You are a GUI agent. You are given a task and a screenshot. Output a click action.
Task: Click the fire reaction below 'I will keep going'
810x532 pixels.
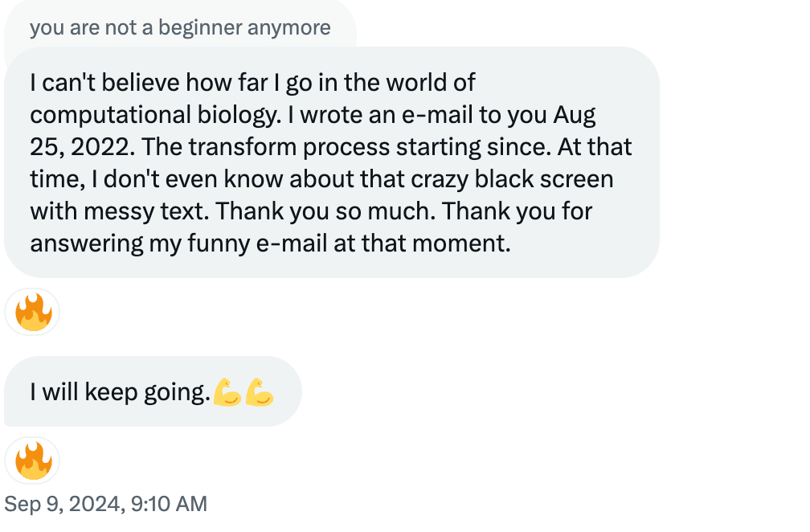pyautogui.click(x=32, y=460)
